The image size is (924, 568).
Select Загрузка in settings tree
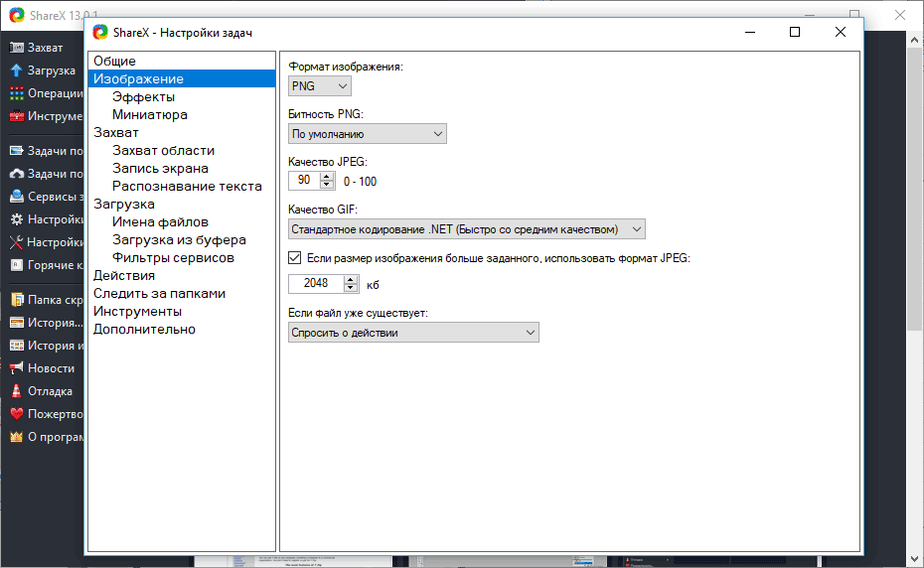(x=124, y=205)
